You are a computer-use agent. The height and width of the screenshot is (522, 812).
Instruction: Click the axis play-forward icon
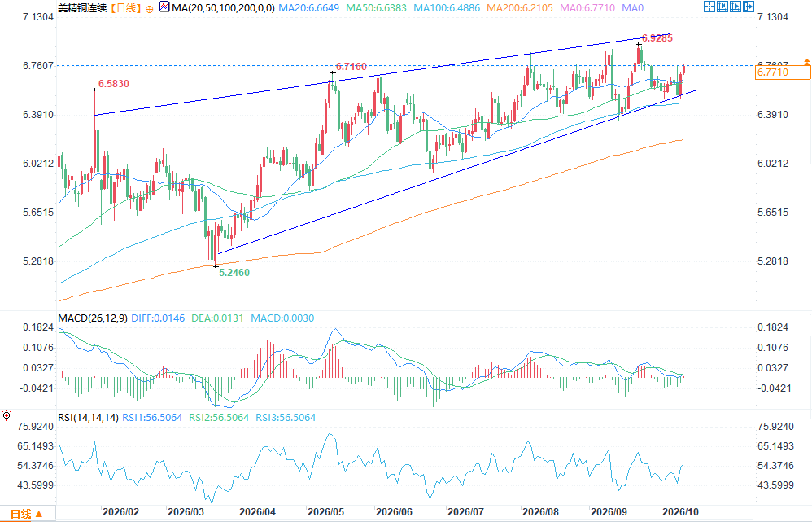tap(736, 7)
